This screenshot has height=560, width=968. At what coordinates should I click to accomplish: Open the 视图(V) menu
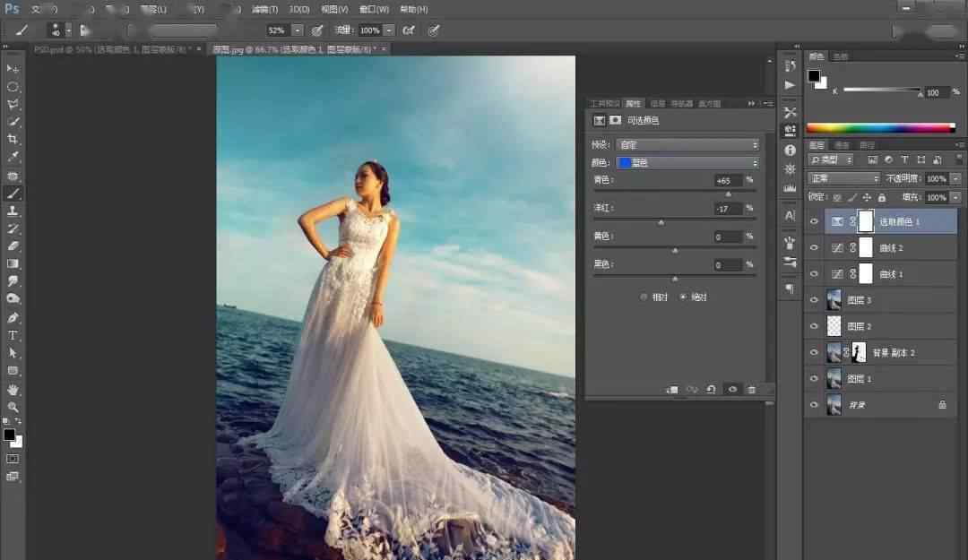click(x=335, y=9)
